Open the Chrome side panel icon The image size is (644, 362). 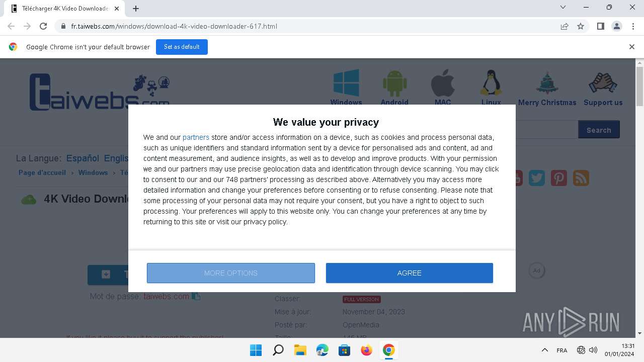[x=600, y=26]
